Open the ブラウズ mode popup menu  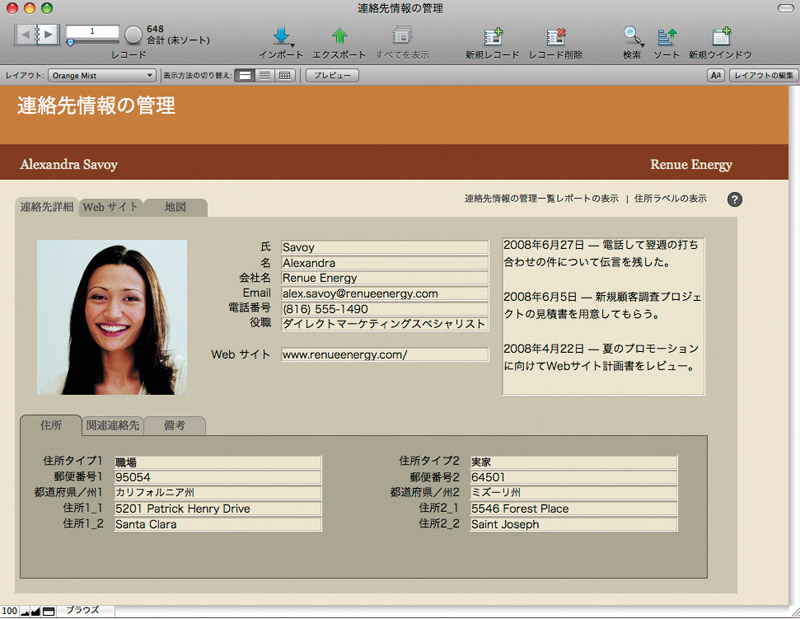(x=83, y=610)
